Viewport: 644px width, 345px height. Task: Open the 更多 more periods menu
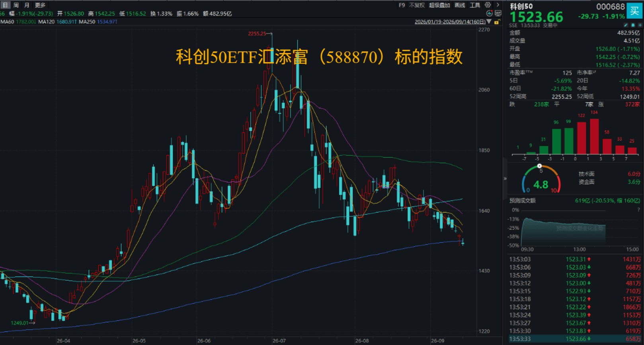(x=40, y=5)
